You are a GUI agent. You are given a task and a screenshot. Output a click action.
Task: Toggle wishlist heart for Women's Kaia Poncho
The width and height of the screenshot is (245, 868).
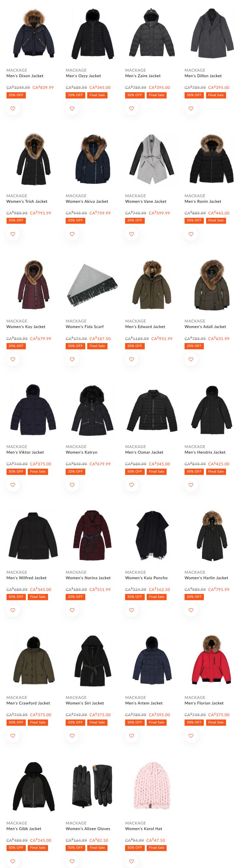coord(132,610)
